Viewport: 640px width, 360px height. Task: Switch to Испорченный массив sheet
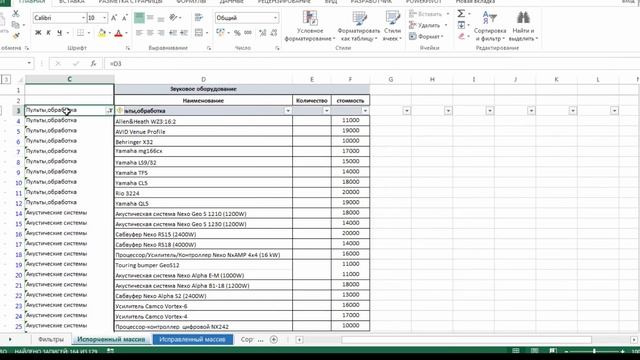(x=111, y=339)
